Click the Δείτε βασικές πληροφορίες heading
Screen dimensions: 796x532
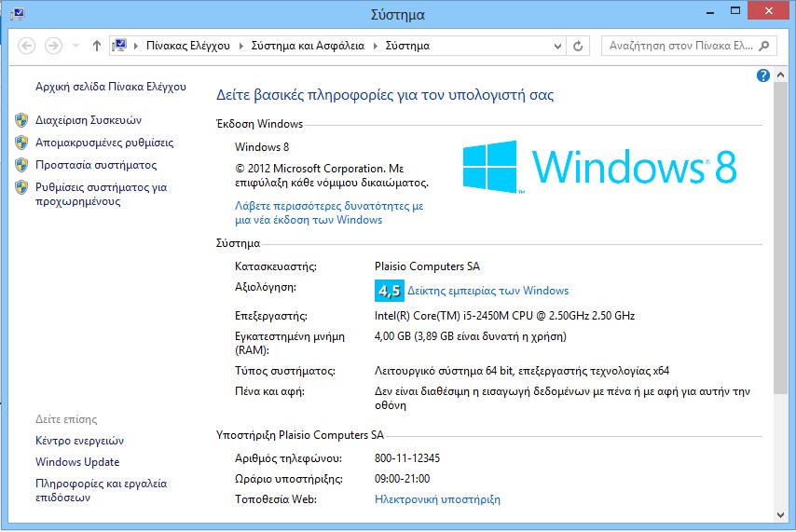click(385, 95)
